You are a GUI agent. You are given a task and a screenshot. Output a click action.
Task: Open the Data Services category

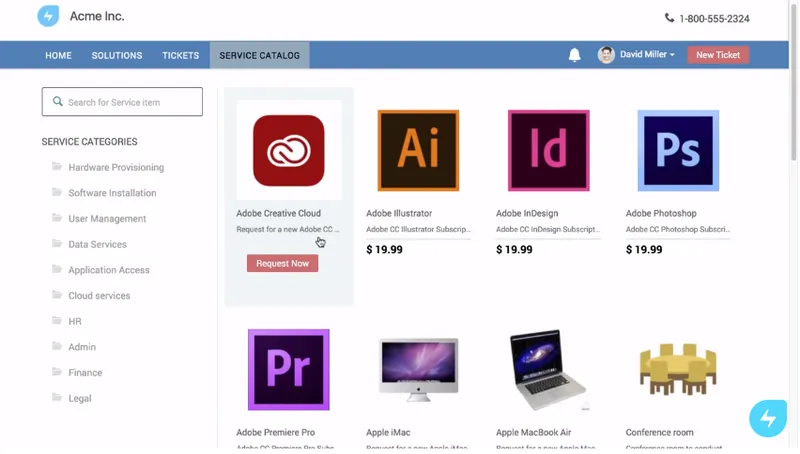pos(97,244)
